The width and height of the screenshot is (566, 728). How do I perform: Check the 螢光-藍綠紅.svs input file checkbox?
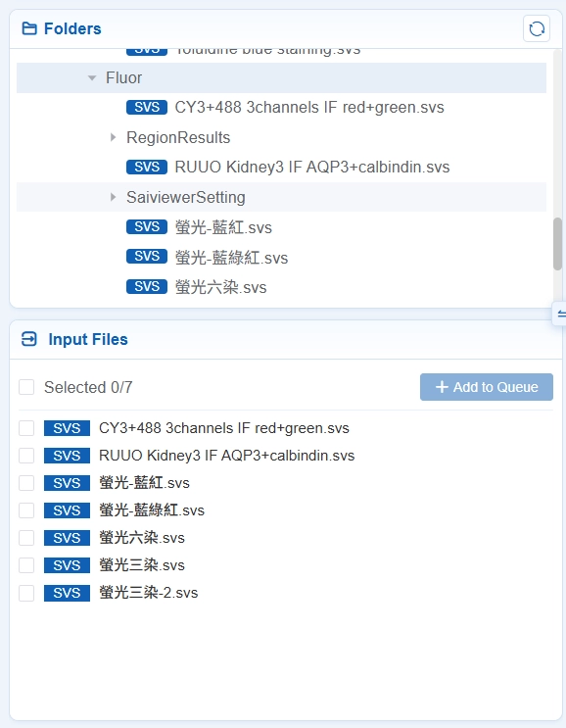(26, 510)
